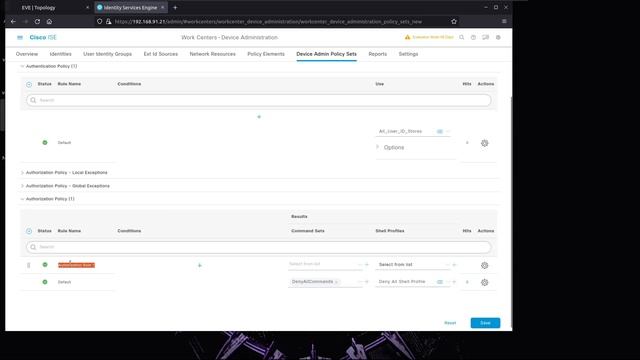Close the Identity Services Engine tab
The height and width of the screenshot is (360, 640).
coord(162,7)
